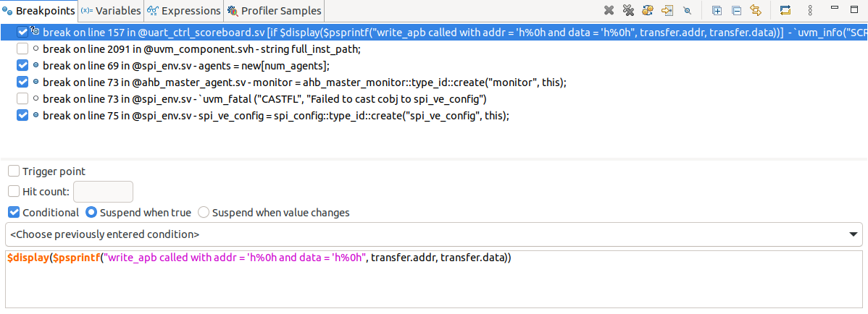Click the Link with Debug View icon

tap(756, 10)
